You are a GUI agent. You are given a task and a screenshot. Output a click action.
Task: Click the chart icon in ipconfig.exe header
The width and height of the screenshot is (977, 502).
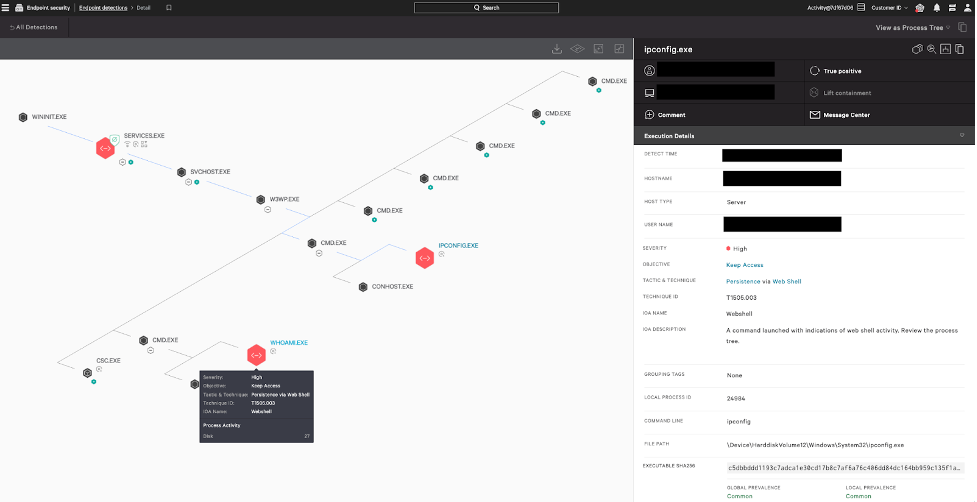(945, 49)
